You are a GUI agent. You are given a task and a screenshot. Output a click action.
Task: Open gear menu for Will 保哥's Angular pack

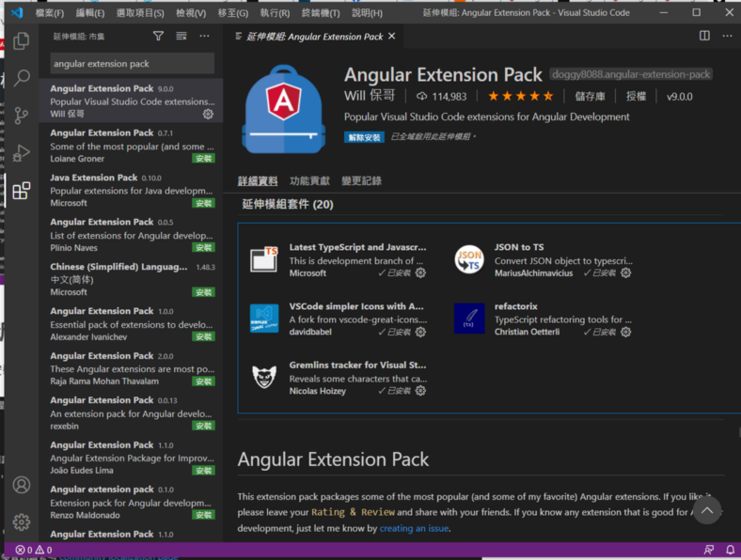pyautogui.click(x=208, y=115)
